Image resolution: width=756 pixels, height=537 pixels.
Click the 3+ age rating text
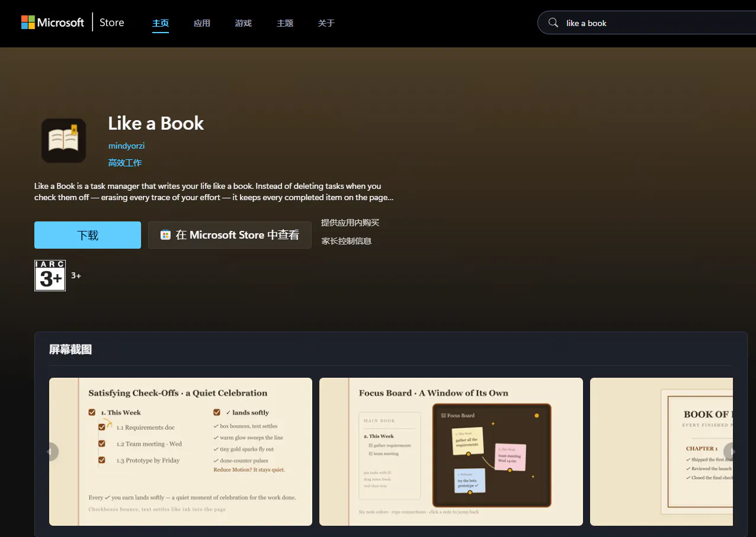(x=76, y=275)
